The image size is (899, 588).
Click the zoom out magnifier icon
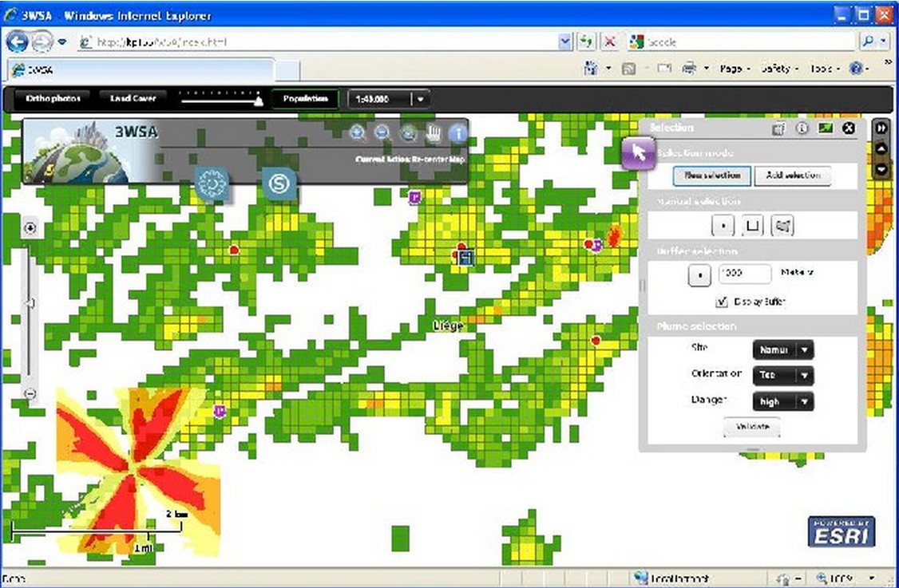(382, 133)
